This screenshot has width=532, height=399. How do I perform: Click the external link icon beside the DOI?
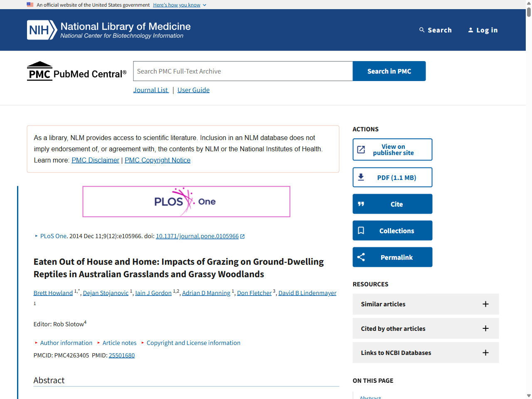coord(242,236)
